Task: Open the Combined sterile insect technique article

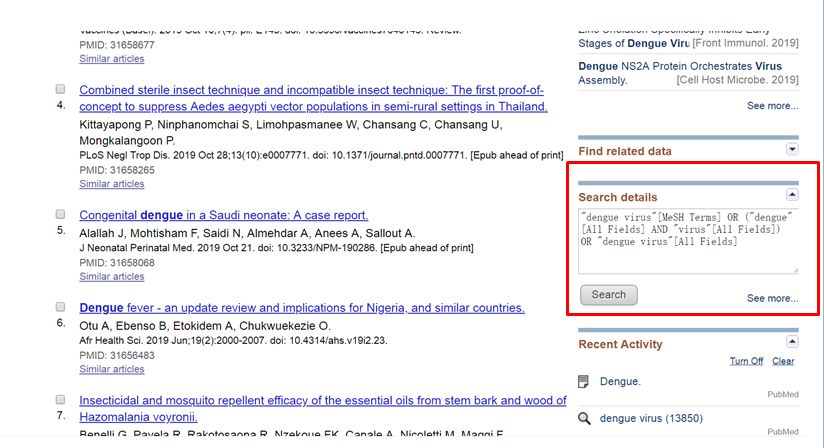Action: point(313,98)
